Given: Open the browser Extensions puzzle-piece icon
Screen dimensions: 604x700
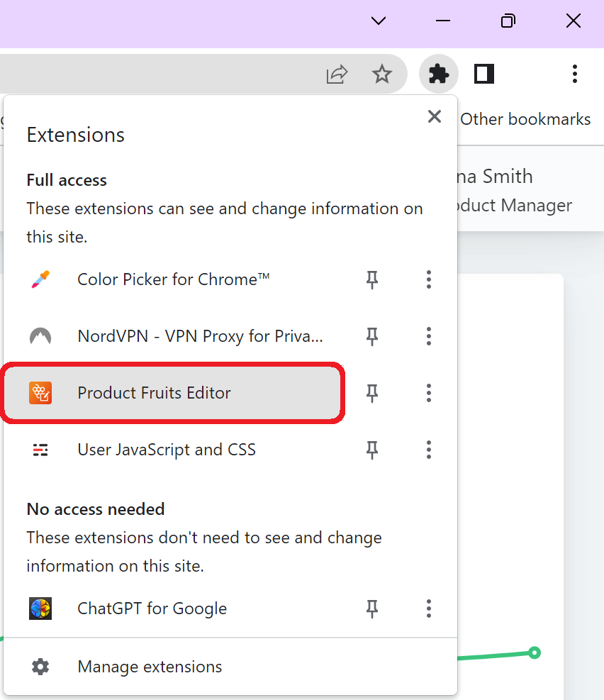Looking at the screenshot, I should click(x=438, y=74).
